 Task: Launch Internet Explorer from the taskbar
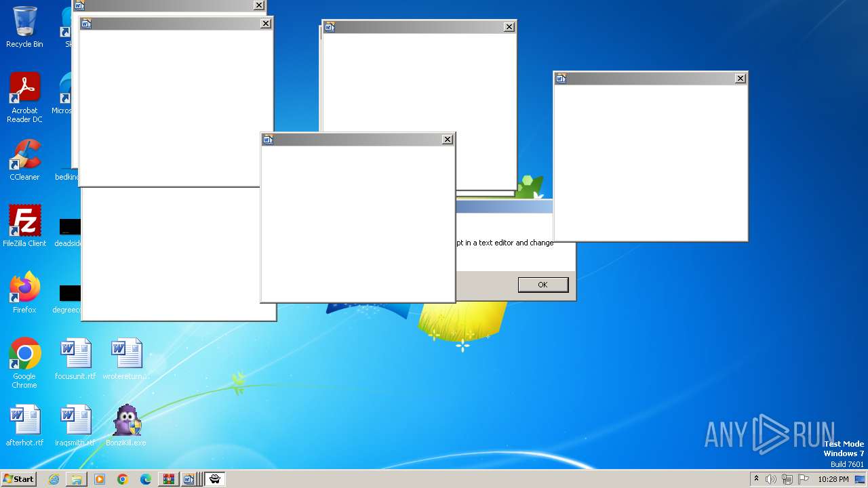coord(54,479)
